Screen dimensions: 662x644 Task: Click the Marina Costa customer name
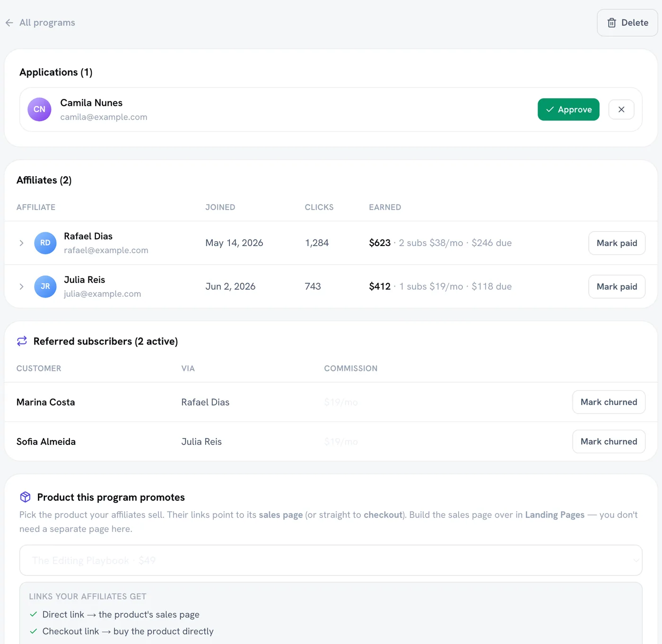[46, 402]
